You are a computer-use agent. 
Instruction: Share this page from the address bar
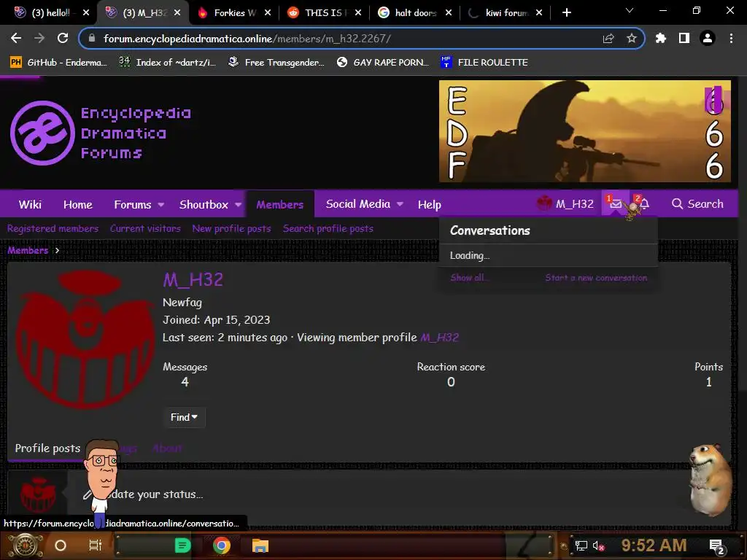tap(608, 38)
